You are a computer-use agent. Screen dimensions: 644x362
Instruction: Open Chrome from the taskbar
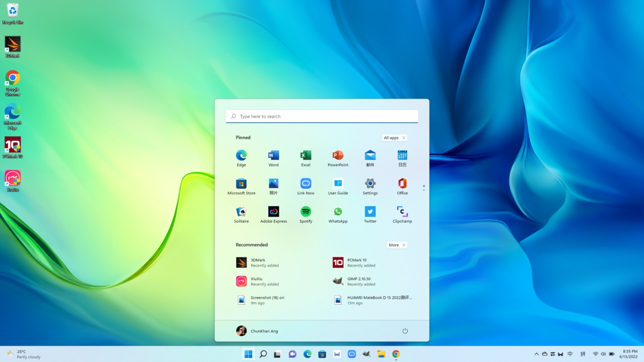396,354
